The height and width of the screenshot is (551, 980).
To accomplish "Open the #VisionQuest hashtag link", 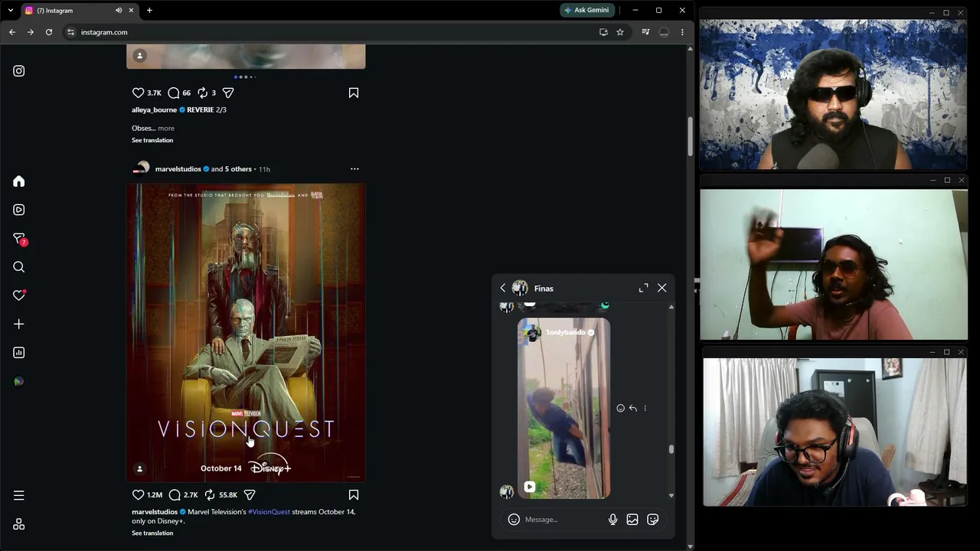I will 269,512.
